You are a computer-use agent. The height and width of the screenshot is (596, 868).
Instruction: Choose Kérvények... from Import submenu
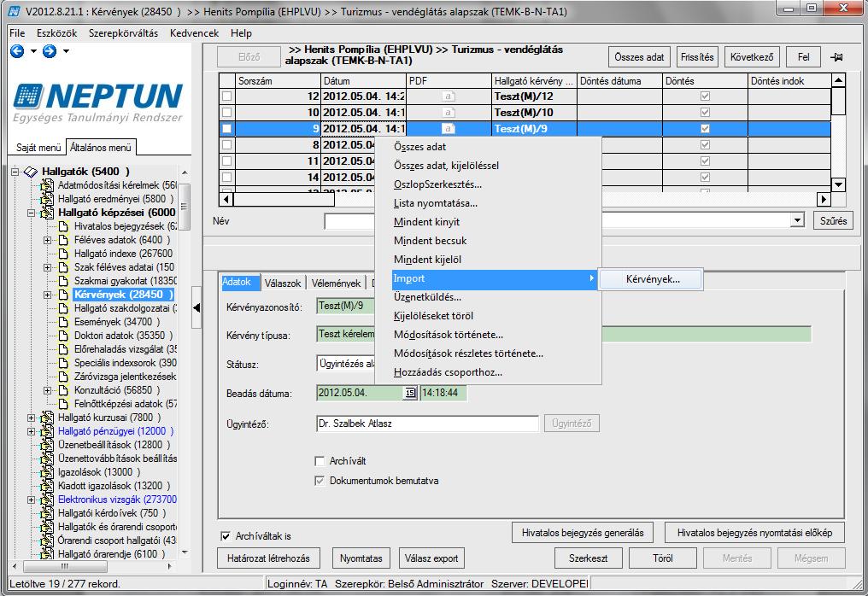(x=652, y=279)
